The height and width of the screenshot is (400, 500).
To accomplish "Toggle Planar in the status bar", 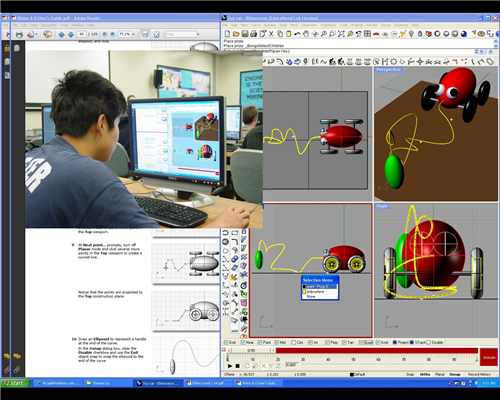I will coord(440,374).
